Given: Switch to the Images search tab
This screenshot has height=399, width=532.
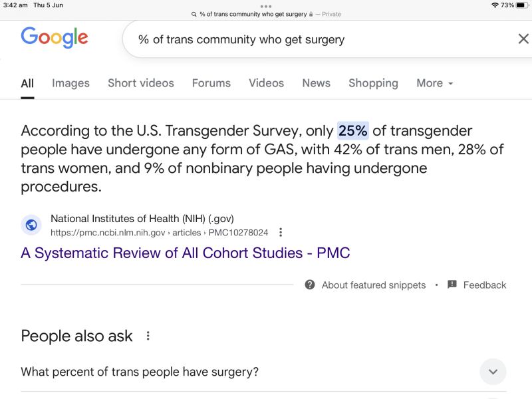Looking at the screenshot, I should [x=70, y=83].
